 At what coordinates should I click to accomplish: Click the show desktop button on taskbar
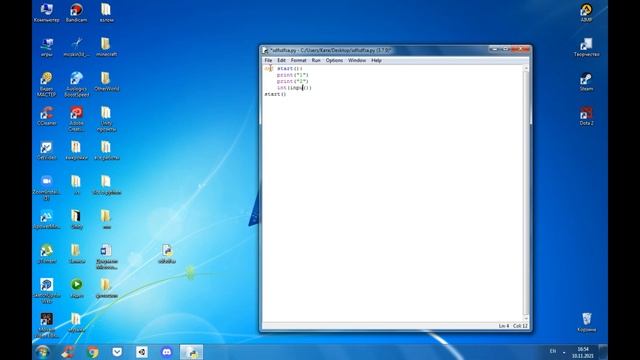[x=604, y=352]
